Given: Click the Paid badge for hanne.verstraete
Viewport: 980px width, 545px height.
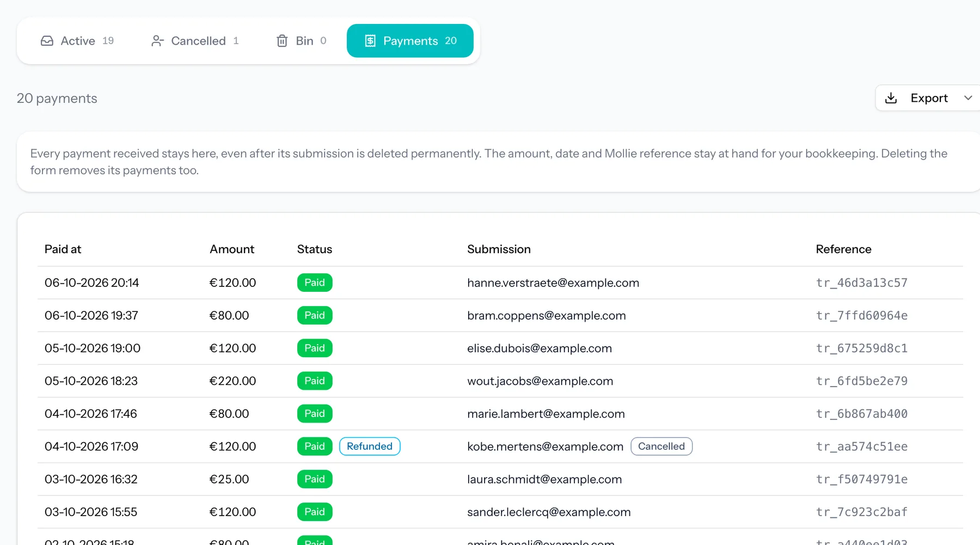Looking at the screenshot, I should [x=315, y=283].
